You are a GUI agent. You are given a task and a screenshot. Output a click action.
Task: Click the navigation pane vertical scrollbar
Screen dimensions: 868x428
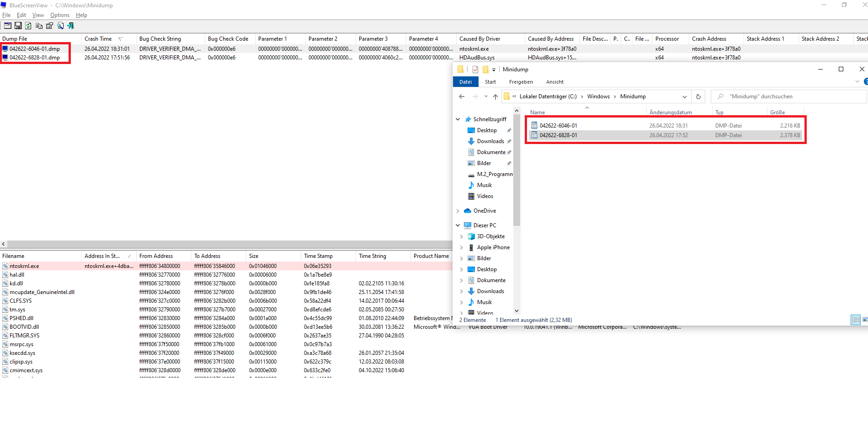pos(517,170)
